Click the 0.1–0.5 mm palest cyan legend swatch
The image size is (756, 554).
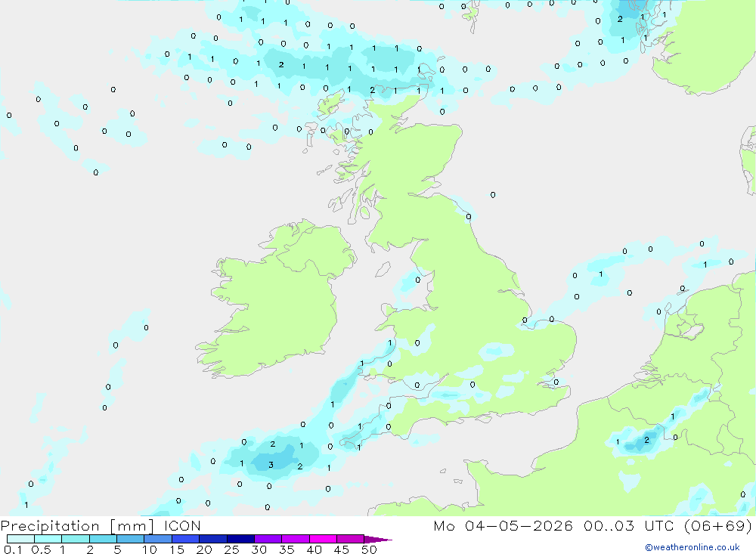pos(20,539)
